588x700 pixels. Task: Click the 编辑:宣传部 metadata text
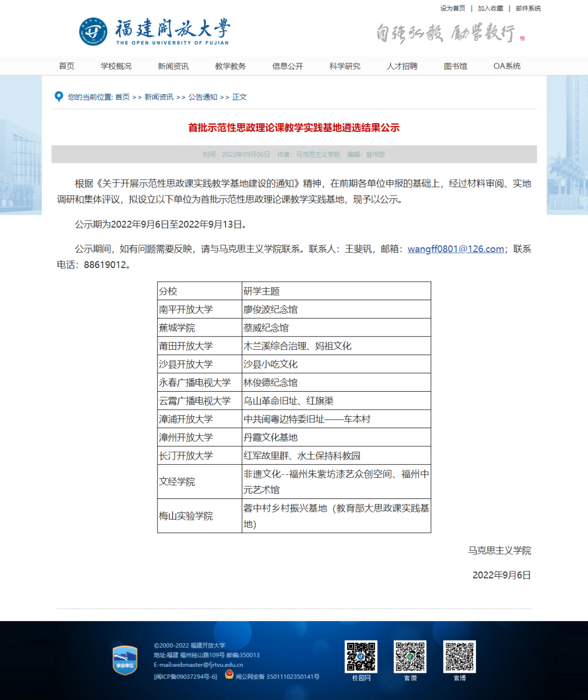(366, 155)
